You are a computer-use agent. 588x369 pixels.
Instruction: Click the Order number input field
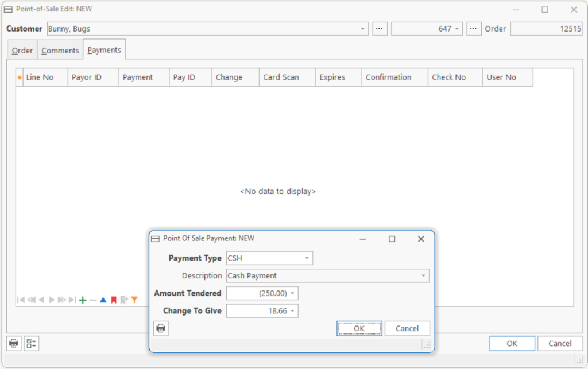[x=546, y=29]
